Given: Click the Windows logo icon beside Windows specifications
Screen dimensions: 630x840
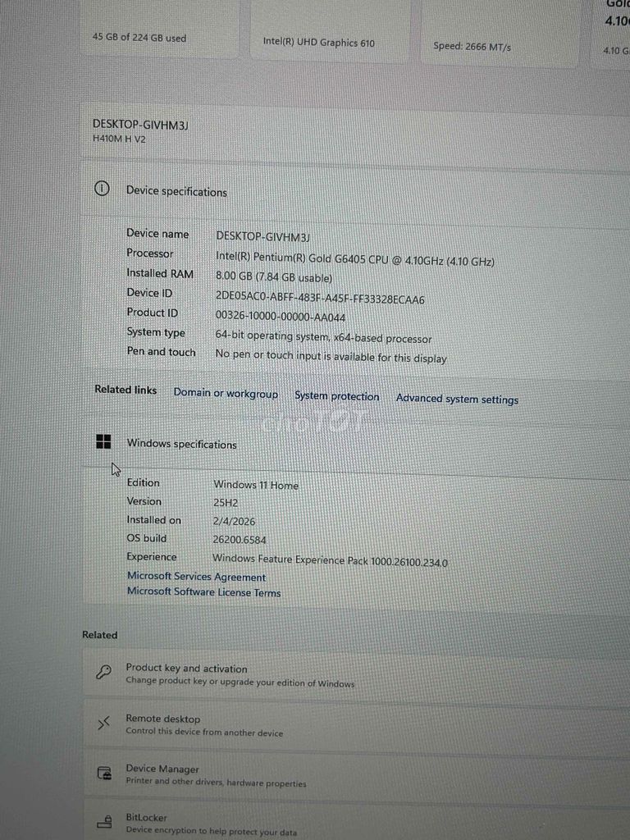Looking at the screenshot, I should click(103, 441).
